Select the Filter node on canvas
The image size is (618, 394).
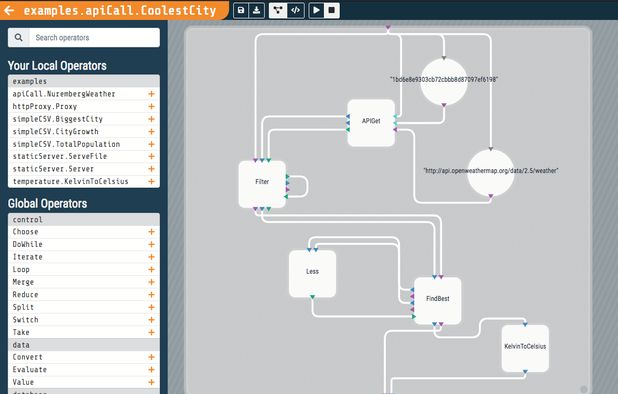262,184
